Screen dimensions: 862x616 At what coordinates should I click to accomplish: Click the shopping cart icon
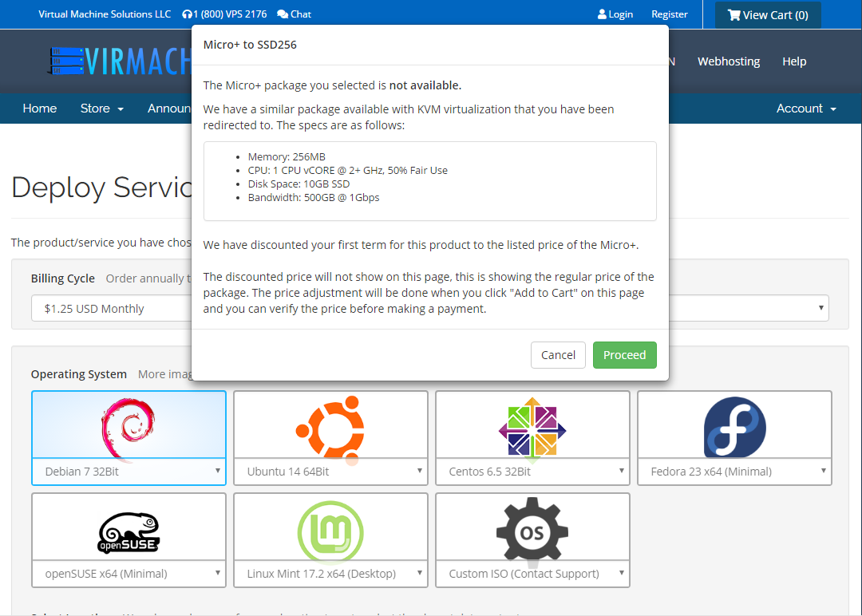(x=734, y=15)
